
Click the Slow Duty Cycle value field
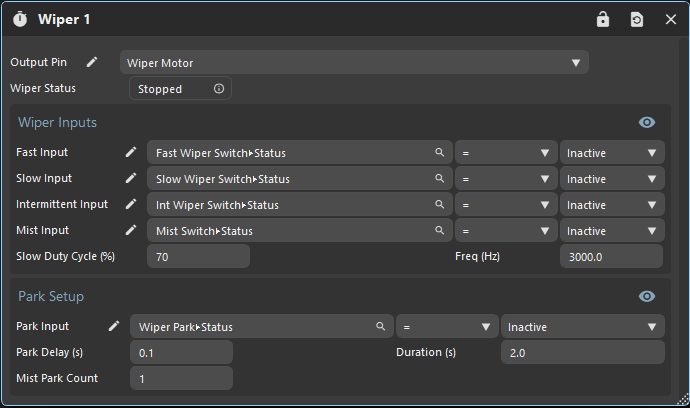198,256
